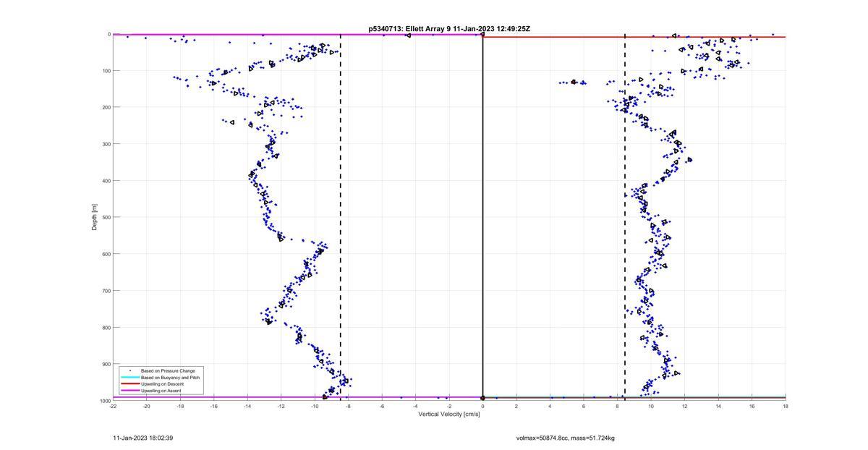Click x-axis tick label '-4'
This screenshot has height=450, width=868.
point(415,406)
